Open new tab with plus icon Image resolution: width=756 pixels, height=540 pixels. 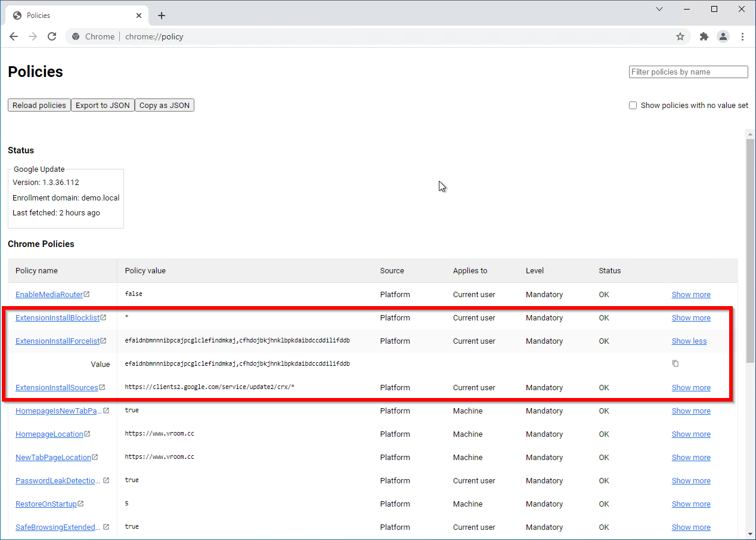tap(162, 16)
